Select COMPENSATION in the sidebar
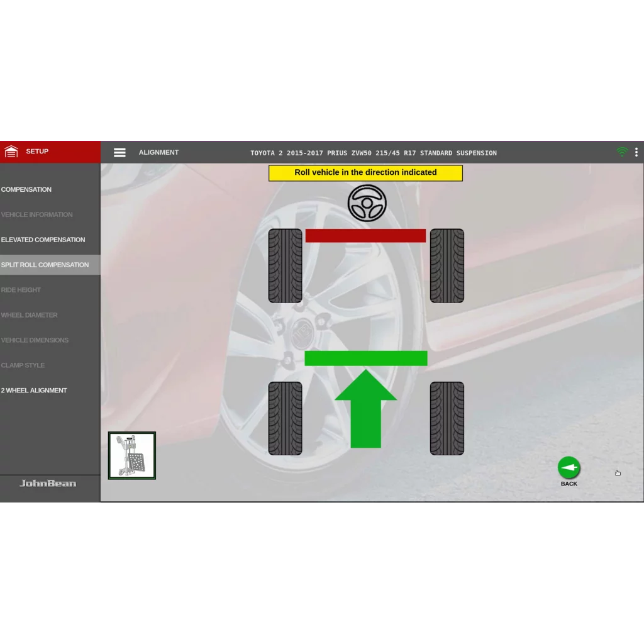 (26, 189)
